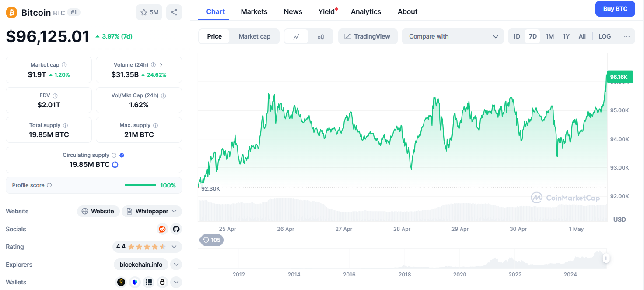Click the info icon beside Volume (24h)
This screenshot has height=290, width=644.
click(153, 65)
